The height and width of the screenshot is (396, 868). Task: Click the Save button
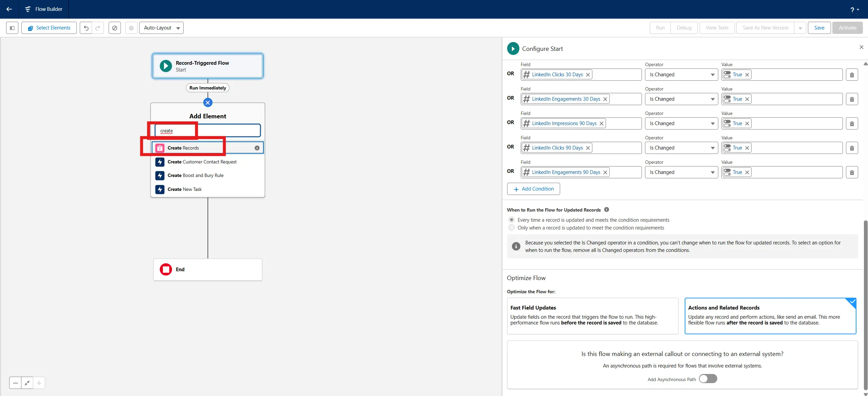819,28
